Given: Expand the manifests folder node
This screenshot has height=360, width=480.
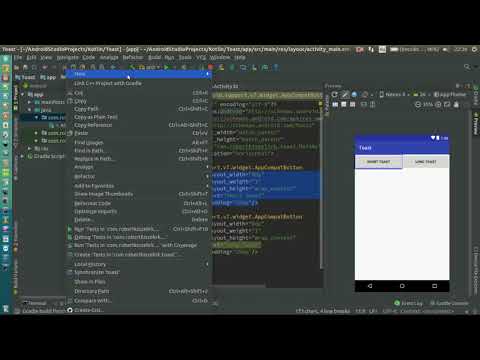Looking at the screenshot, I should click(x=30, y=102).
